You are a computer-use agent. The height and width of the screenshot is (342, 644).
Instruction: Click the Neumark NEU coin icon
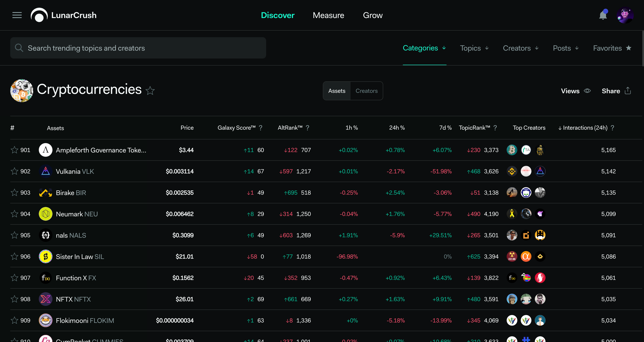click(46, 214)
